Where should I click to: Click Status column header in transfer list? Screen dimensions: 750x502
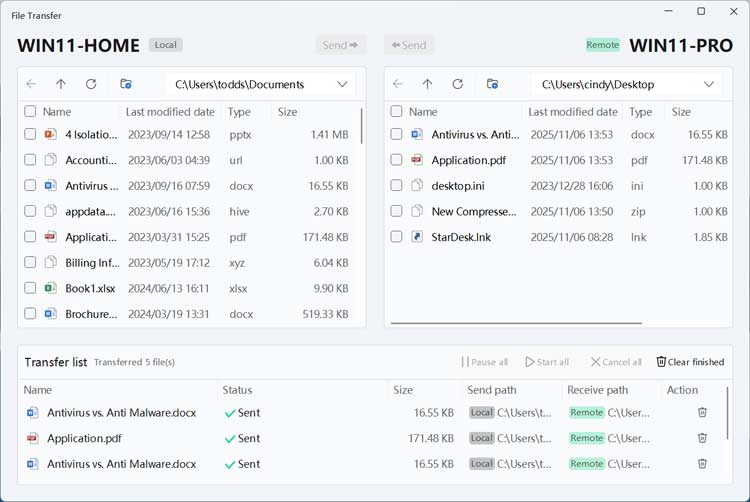(x=237, y=390)
